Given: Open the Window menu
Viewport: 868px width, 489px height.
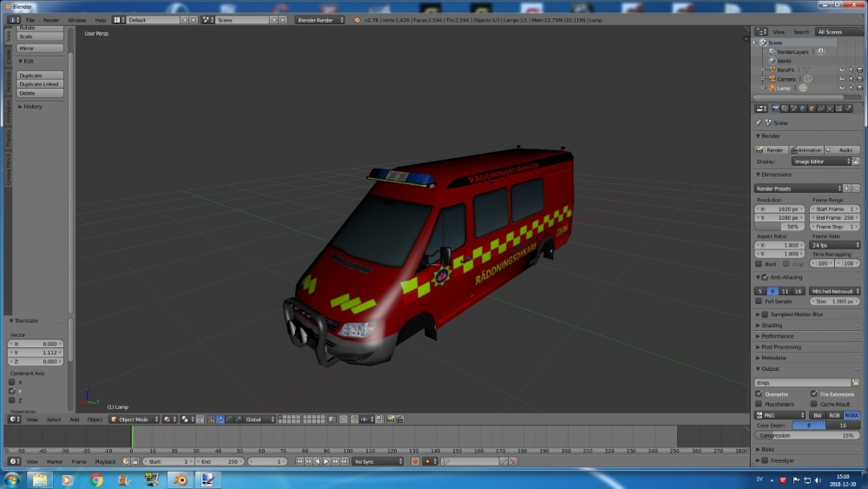Looking at the screenshot, I should click(77, 20).
